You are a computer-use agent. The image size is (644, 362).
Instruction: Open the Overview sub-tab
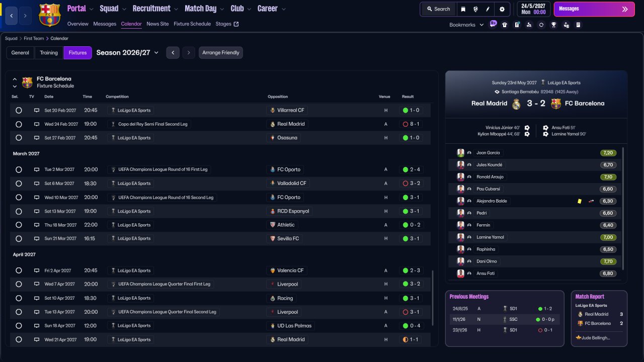pos(77,24)
